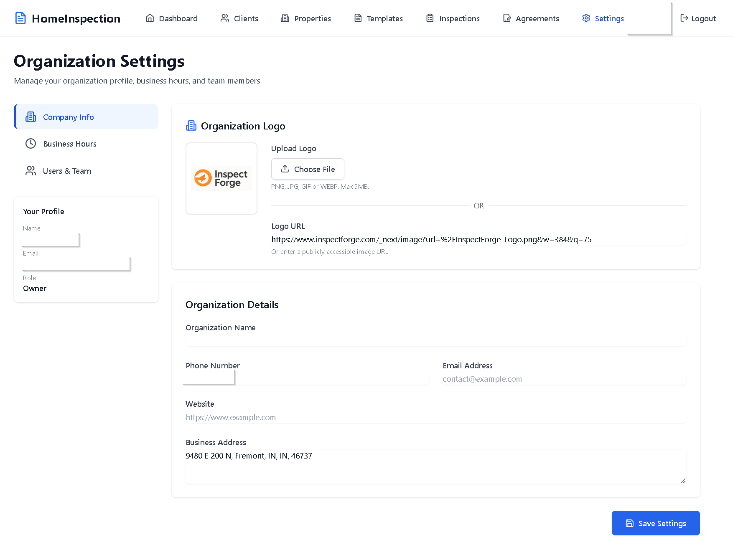
Task: Click the Organization Name text field
Action: [x=435, y=341]
